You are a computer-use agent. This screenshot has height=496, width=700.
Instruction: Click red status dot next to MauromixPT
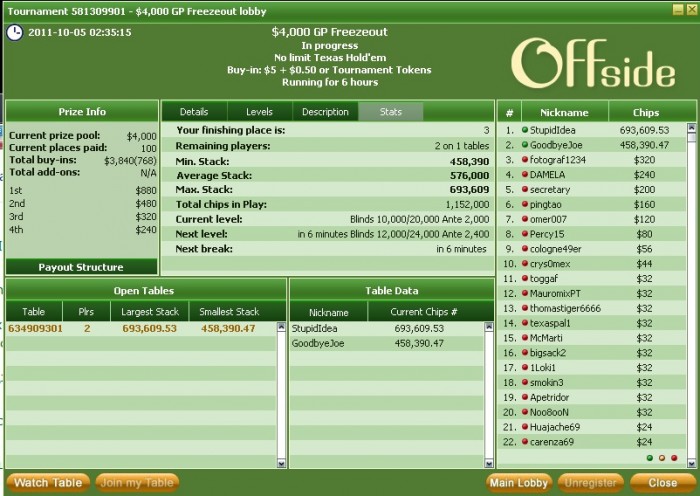(525, 293)
